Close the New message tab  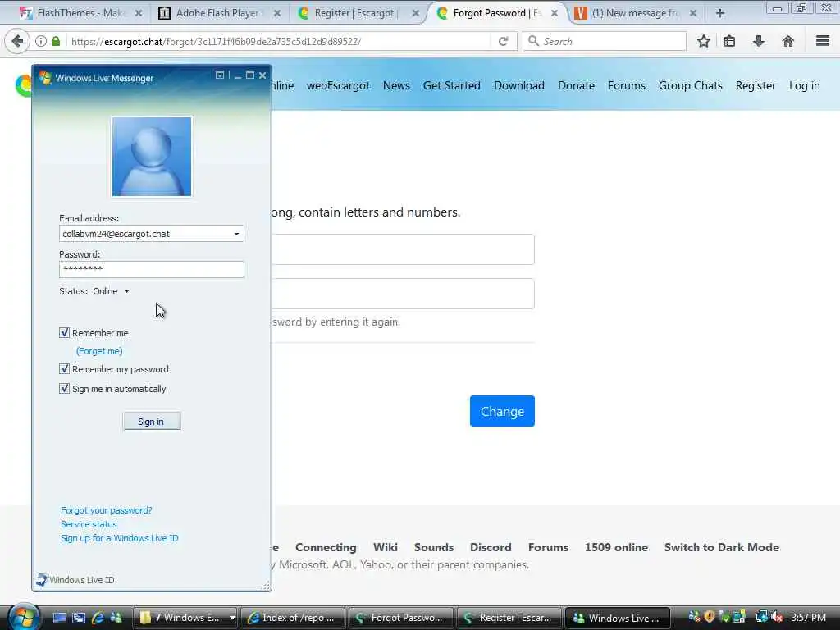pos(692,13)
